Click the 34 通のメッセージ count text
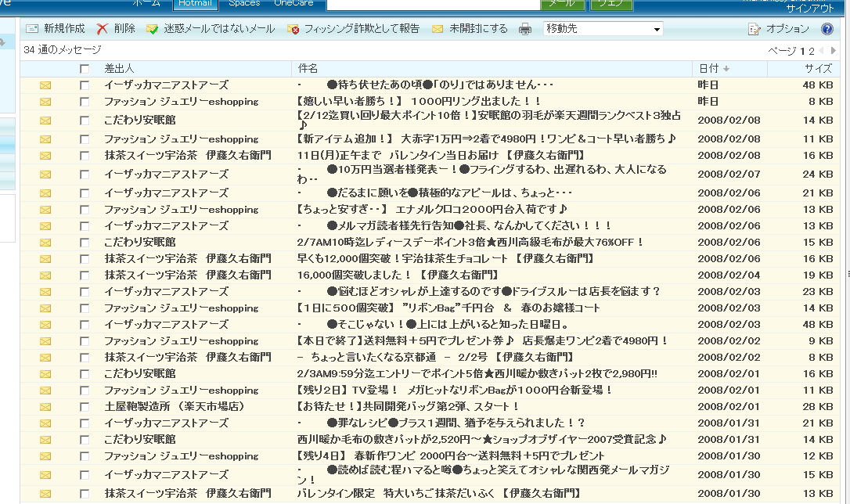This screenshot has height=504, width=850. pos(63,50)
